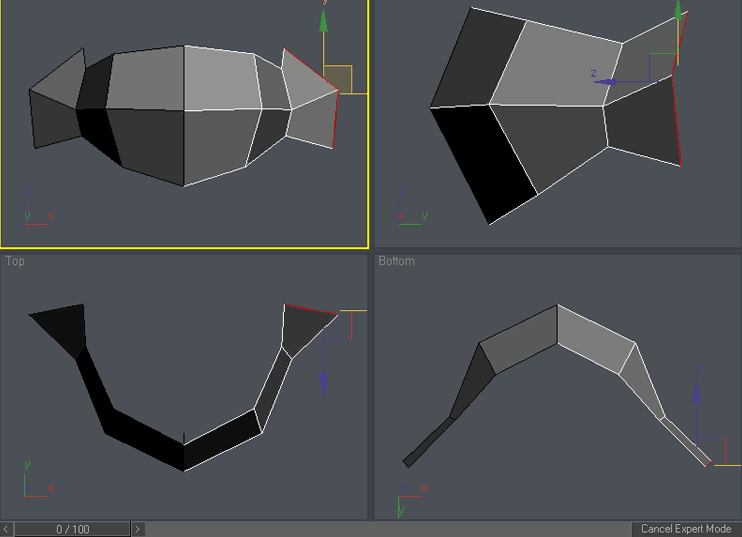742x537 pixels.
Task: Click the black triangular end of the Top viewport mesh
Action: click(x=62, y=325)
